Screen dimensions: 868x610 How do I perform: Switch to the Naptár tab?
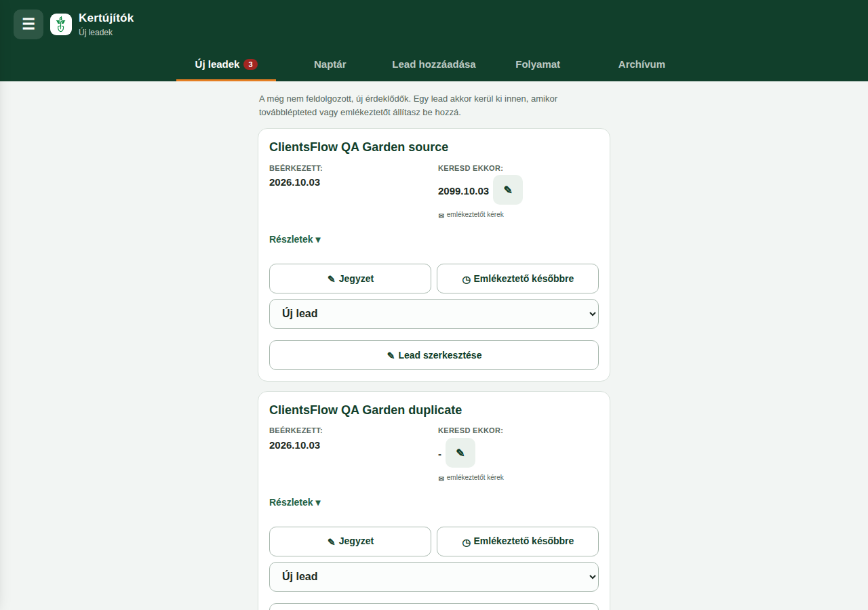[x=330, y=64]
